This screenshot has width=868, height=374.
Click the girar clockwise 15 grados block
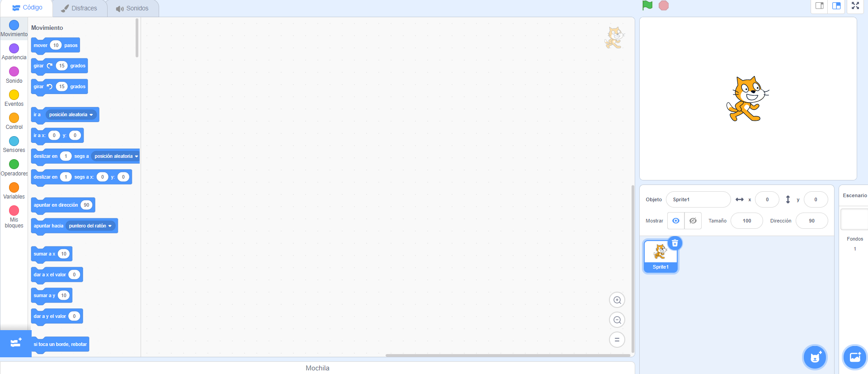59,66
